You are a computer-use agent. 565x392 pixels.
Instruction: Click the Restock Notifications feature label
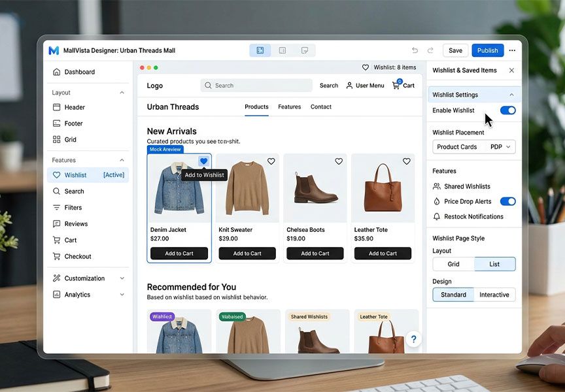[473, 217]
